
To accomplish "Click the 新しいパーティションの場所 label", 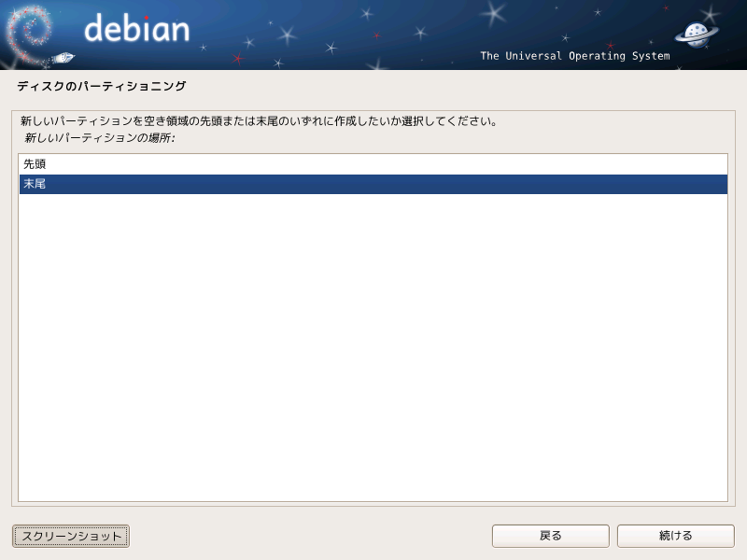I will [100, 138].
